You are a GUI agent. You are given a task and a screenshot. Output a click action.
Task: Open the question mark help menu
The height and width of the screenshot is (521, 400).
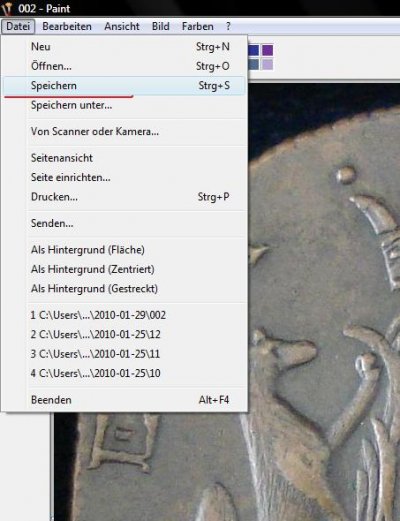pos(228,26)
